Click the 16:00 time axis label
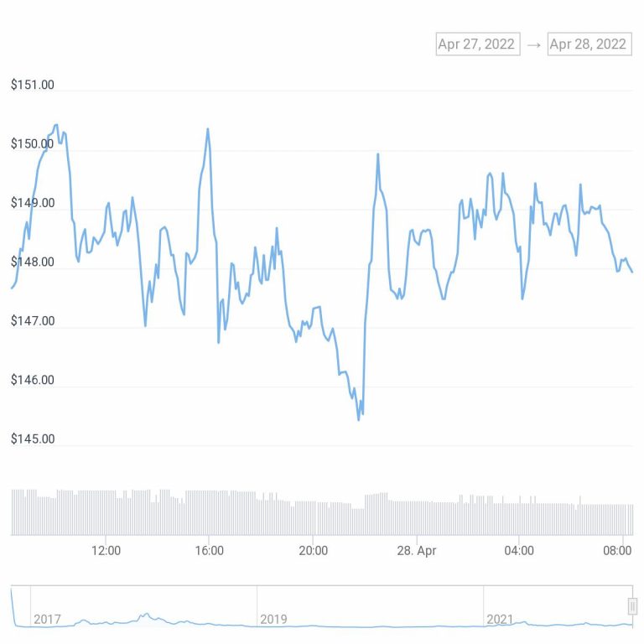 pyautogui.click(x=209, y=550)
